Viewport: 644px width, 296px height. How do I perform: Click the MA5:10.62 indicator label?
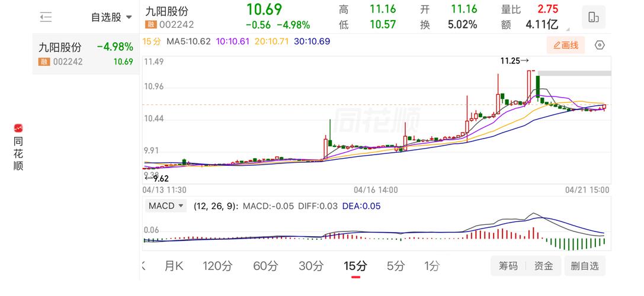point(188,41)
